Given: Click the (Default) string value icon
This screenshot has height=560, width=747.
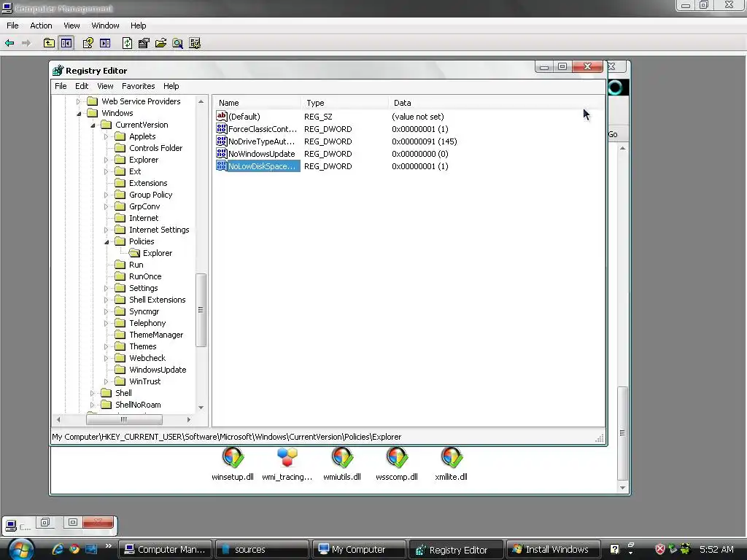Looking at the screenshot, I should click(222, 116).
